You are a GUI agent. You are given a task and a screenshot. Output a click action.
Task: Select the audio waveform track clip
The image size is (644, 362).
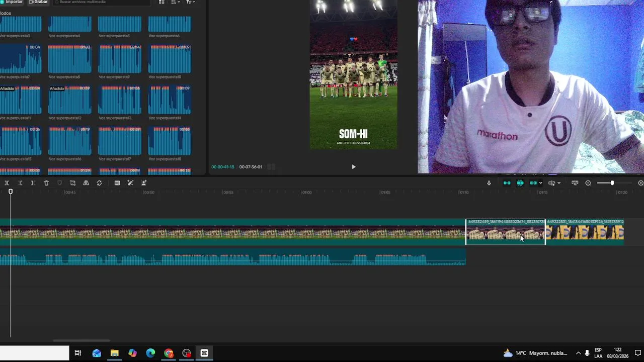[x=232, y=256]
